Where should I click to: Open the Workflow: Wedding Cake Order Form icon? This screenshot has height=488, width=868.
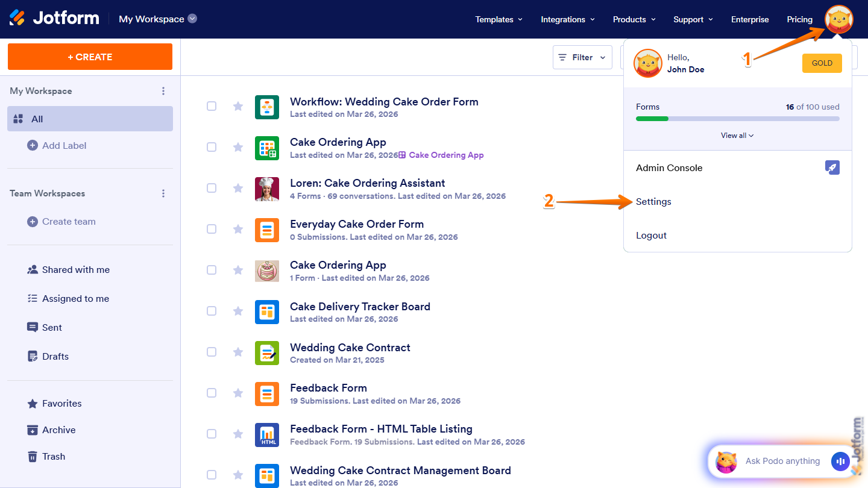pos(267,107)
